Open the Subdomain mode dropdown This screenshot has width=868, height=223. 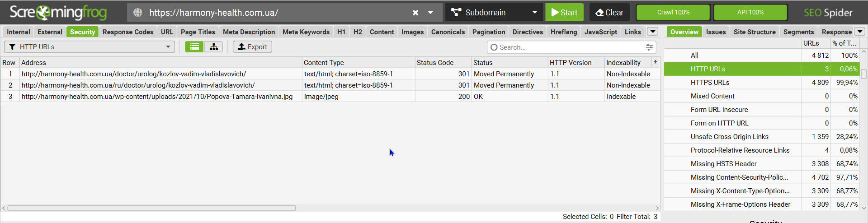(x=494, y=13)
